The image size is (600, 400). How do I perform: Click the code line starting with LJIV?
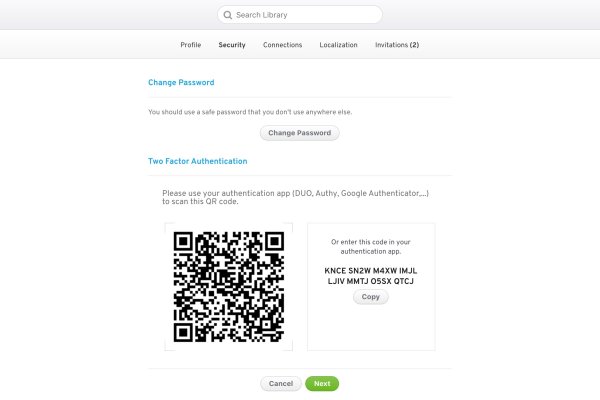(370, 281)
